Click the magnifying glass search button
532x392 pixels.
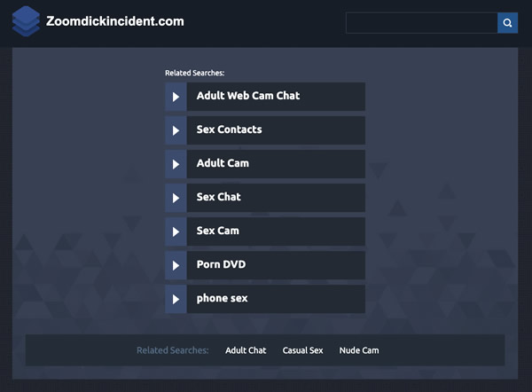tap(507, 23)
